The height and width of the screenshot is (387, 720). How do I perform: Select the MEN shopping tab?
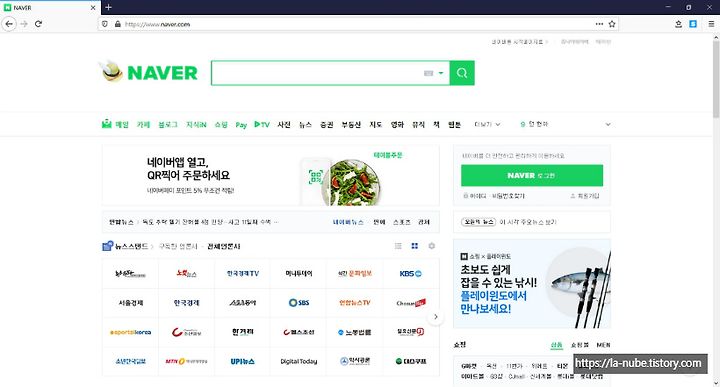click(x=603, y=345)
